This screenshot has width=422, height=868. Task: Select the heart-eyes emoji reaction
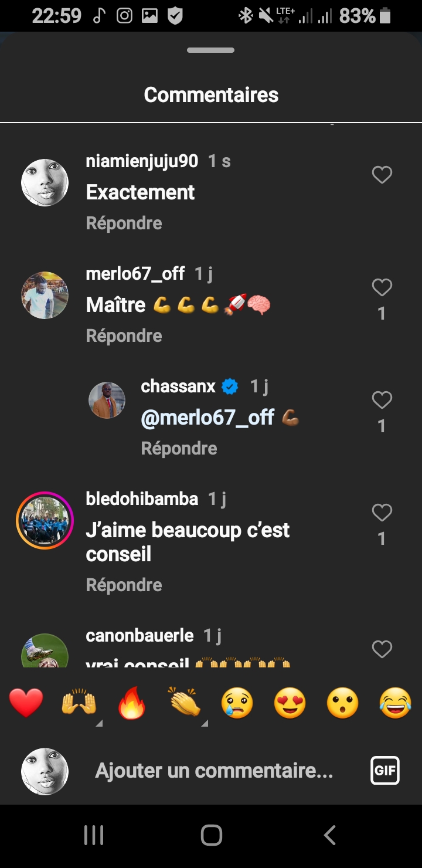(290, 703)
